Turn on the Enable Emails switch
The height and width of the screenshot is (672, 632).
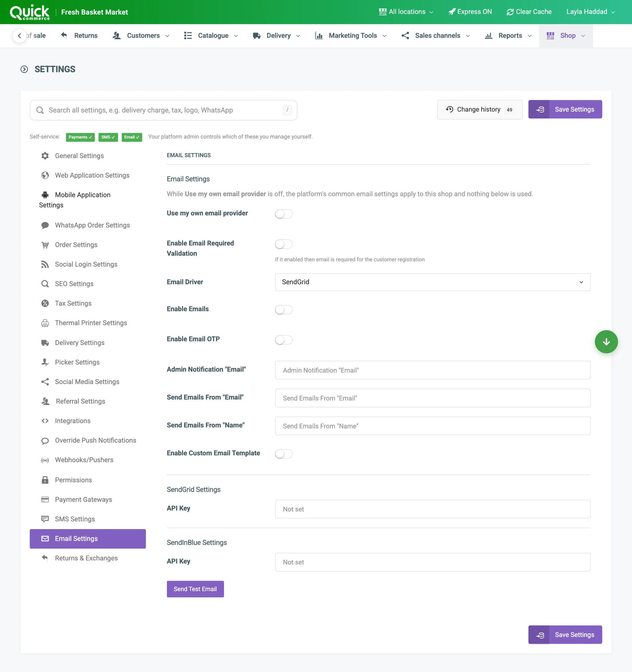click(284, 310)
